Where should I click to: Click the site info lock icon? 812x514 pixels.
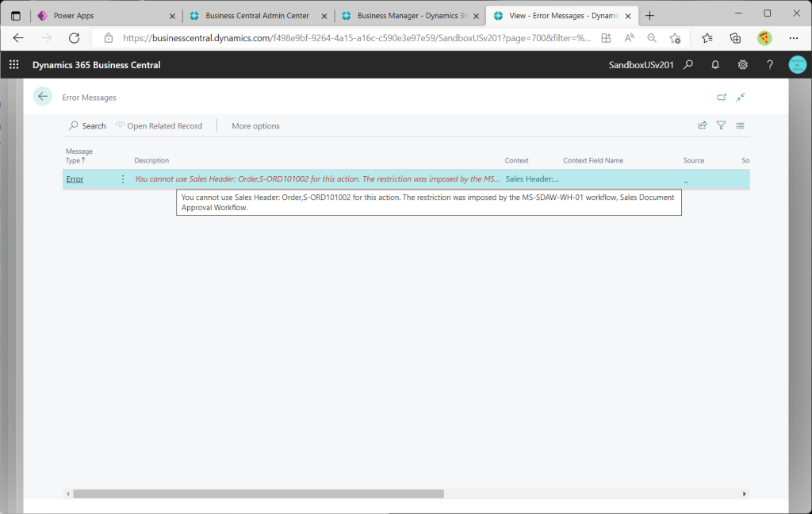[x=108, y=38]
